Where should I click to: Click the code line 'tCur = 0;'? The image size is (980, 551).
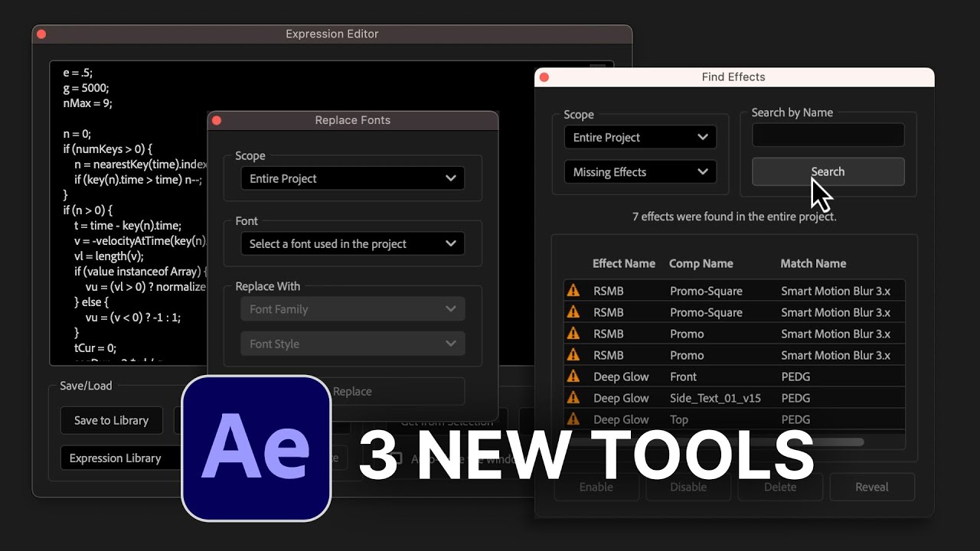pos(95,347)
